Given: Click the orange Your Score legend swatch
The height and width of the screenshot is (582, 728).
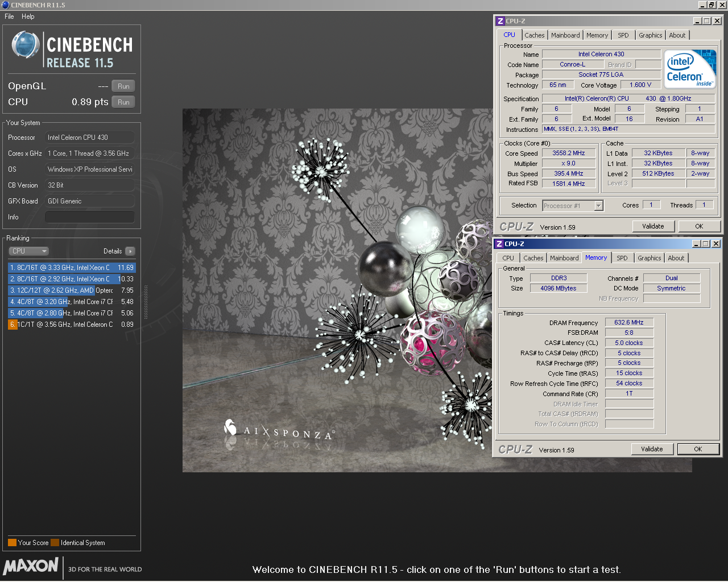Looking at the screenshot, I should (12, 543).
